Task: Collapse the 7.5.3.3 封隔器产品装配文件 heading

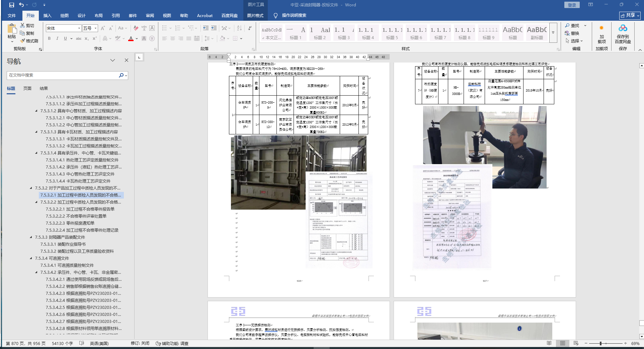Action: pyautogui.click(x=31, y=237)
